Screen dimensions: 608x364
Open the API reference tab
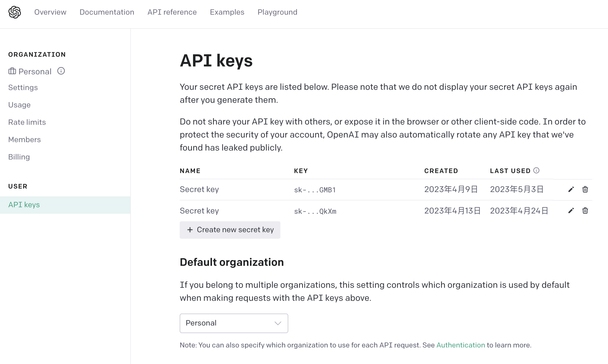click(x=172, y=12)
